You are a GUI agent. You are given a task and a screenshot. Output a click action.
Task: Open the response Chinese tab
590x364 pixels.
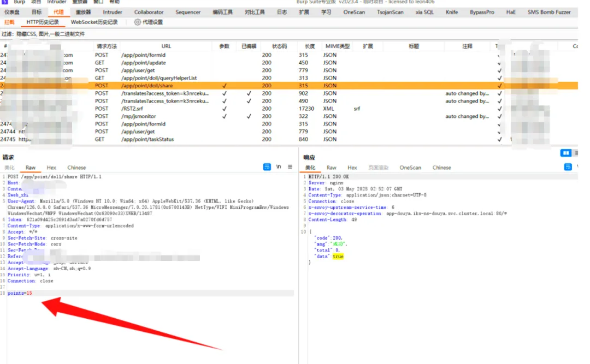point(441,168)
